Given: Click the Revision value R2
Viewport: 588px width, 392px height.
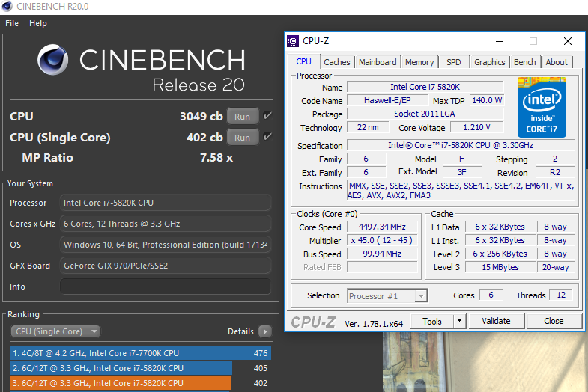Looking at the screenshot, I should 555,172.
